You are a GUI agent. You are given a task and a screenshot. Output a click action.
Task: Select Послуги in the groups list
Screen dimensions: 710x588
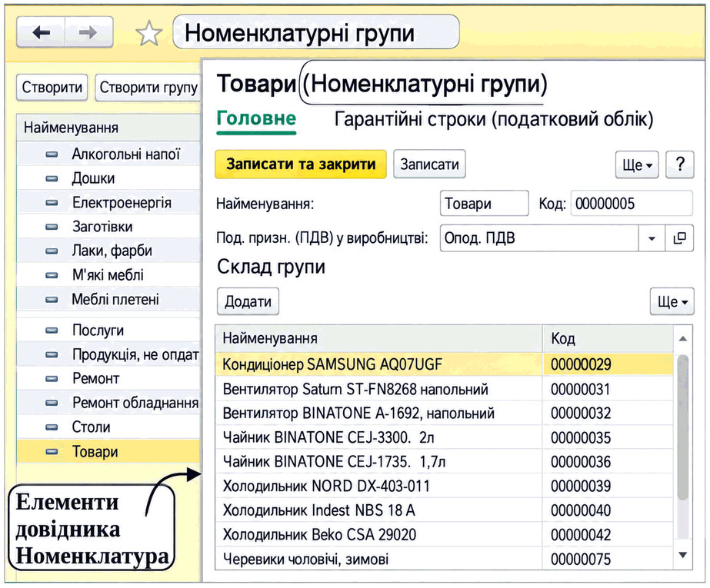tap(108, 331)
